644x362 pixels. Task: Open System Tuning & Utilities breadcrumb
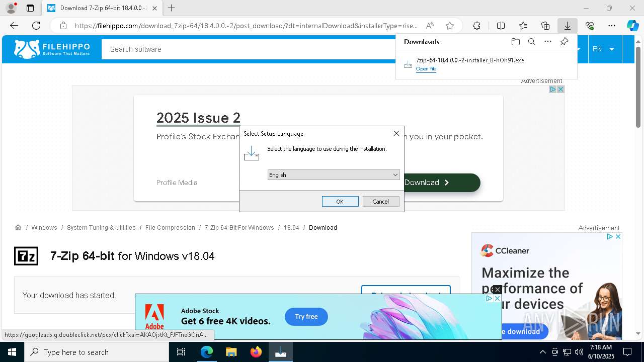(x=101, y=228)
